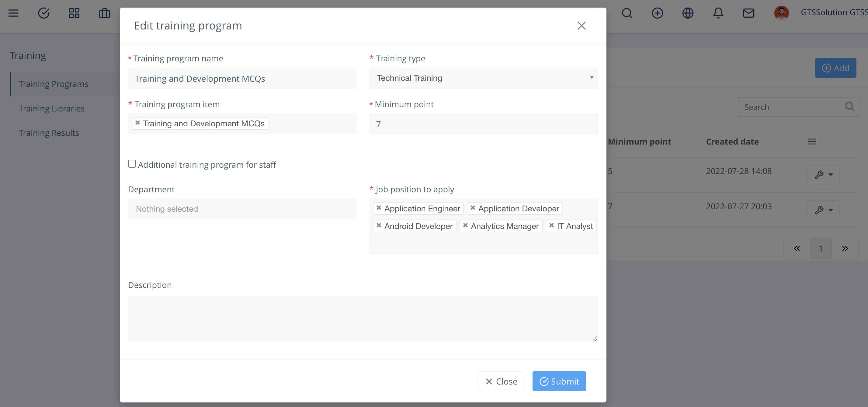Open the hamburger menu icon
This screenshot has height=407, width=868.
(x=13, y=13)
